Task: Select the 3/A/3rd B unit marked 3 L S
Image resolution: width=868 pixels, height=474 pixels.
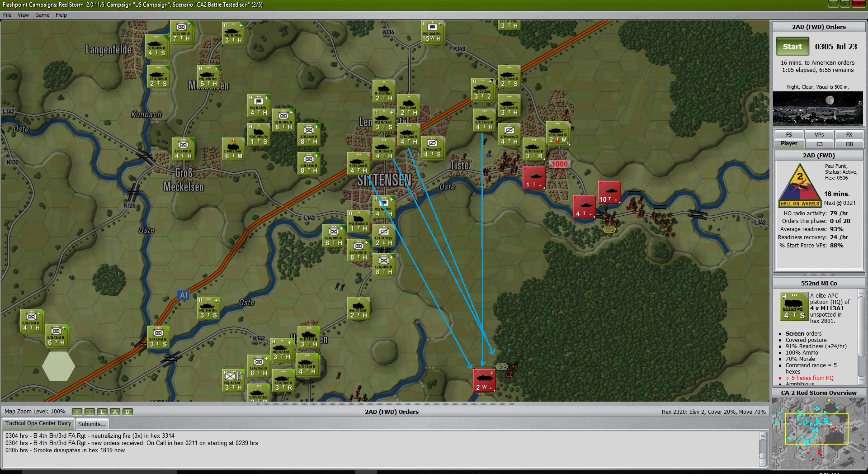Action: tap(158, 337)
